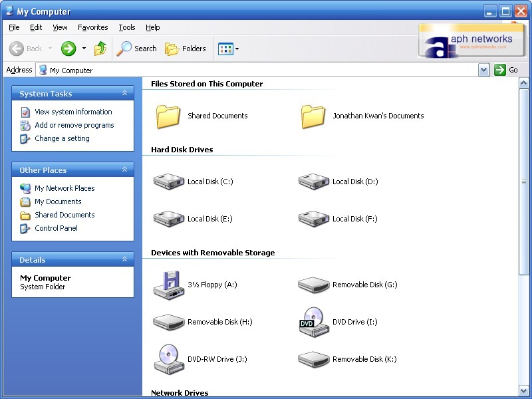
Task: Click the green Forward arrow button
Action: 68,49
